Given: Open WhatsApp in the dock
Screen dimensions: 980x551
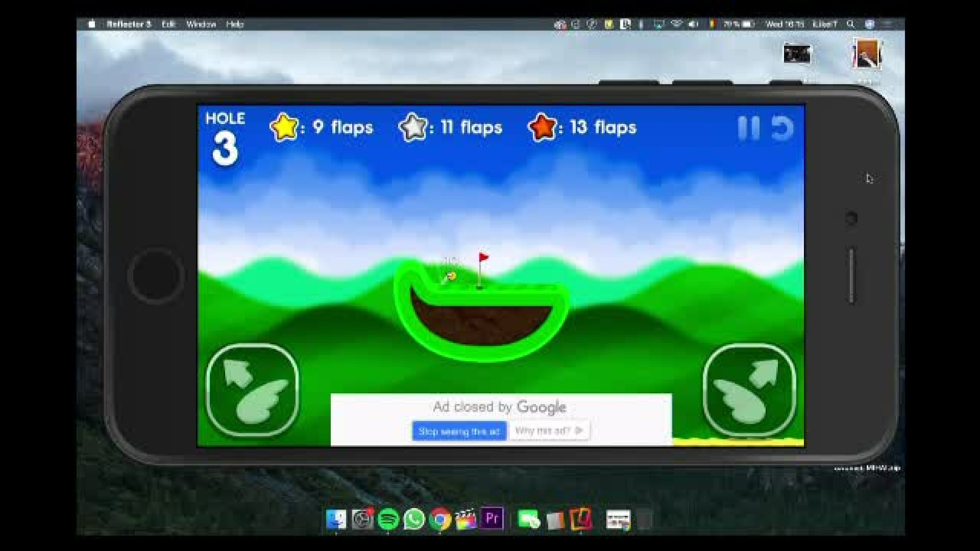Looking at the screenshot, I should click(414, 519).
